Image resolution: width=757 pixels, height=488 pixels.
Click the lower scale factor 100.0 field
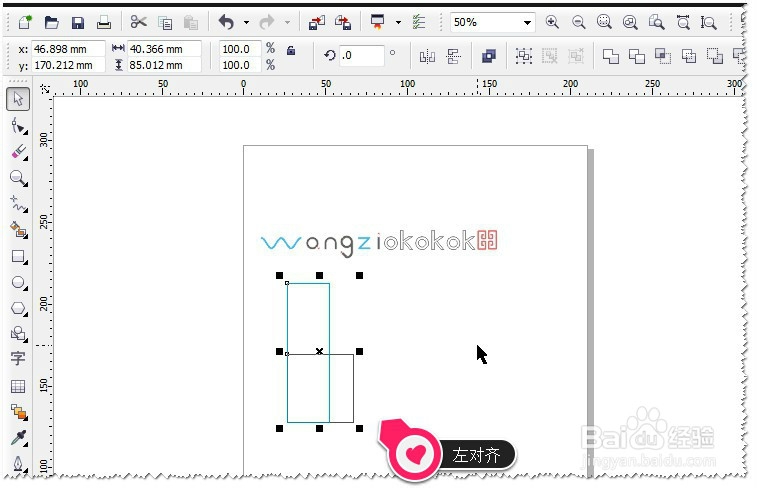[240, 65]
